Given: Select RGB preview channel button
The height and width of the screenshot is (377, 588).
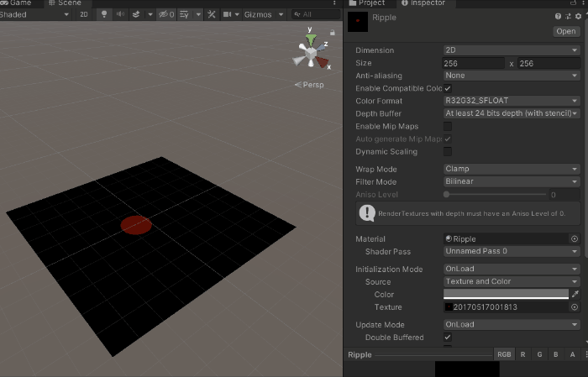Looking at the screenshot, I should (504, 354).
